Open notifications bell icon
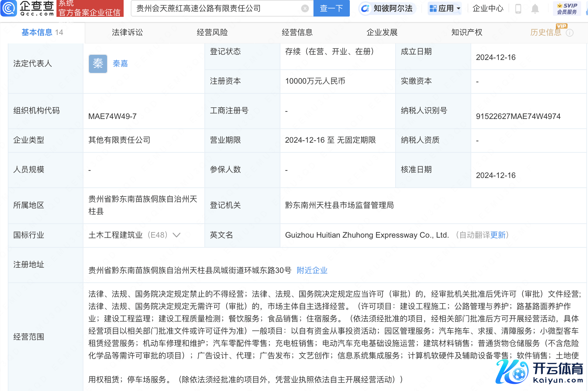The image size is (588, 391). pos(535,9)
